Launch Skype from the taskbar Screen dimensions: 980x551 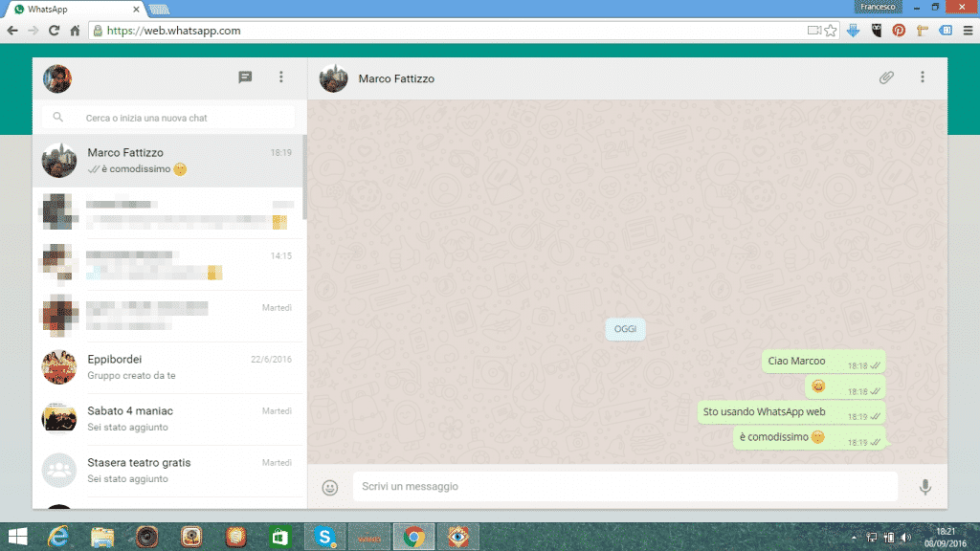point(325,536)
